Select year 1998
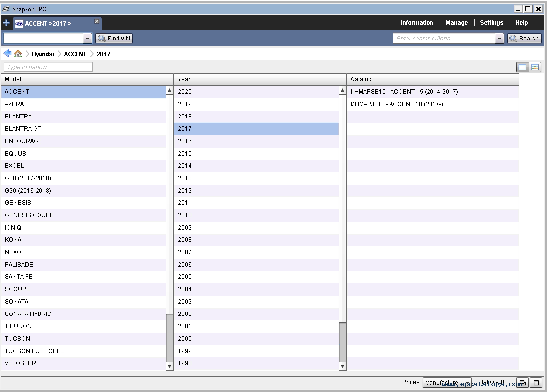Image resolution: width=547 pixels, height=392 pixels. coord(256,363)
